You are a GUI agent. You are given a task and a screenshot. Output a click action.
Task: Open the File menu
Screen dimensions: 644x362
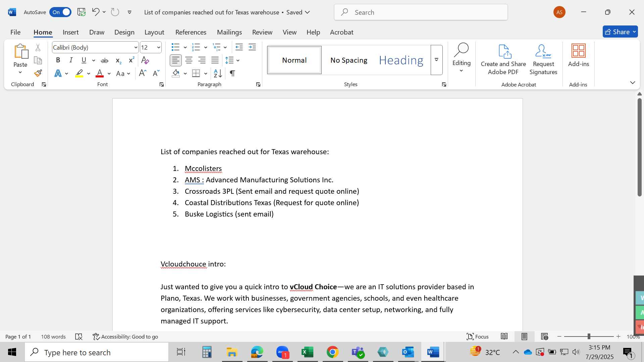15,32
